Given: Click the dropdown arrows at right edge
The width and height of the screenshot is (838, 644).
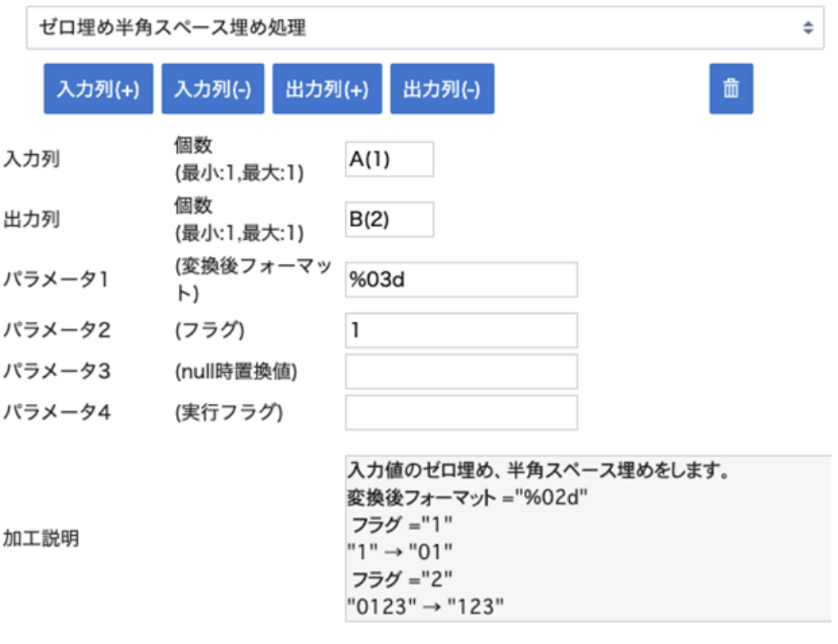Looking at the screenshot, I should click(x=808, y=28).
